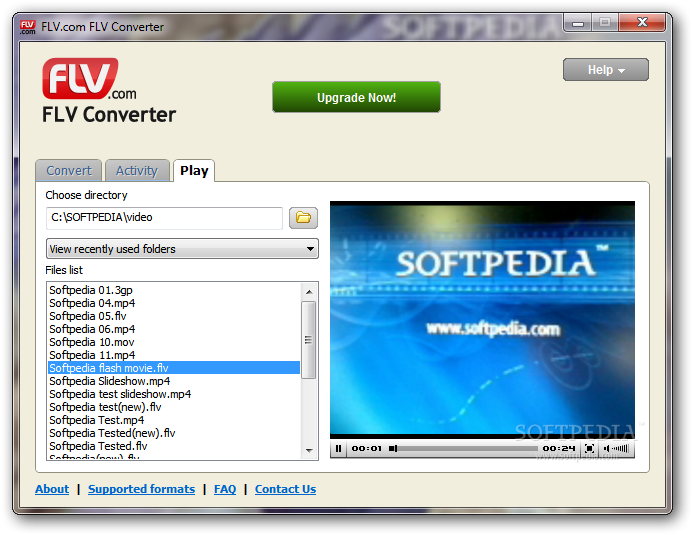Image resolution: width=693 pixels, height=535 pixels.
Task: Select file Softpedia flash movie.flv
Action: (174, 368)
